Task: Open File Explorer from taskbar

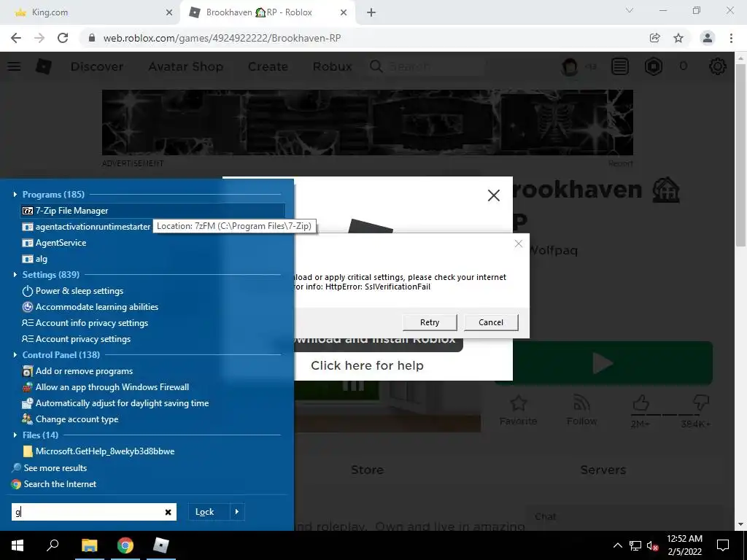Action: pos(89,545)
